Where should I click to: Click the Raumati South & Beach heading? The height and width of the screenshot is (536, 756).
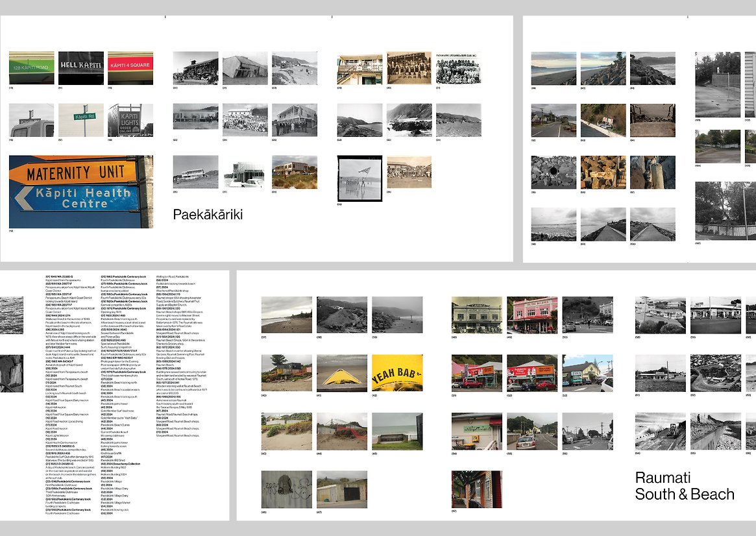click(684, 486)
